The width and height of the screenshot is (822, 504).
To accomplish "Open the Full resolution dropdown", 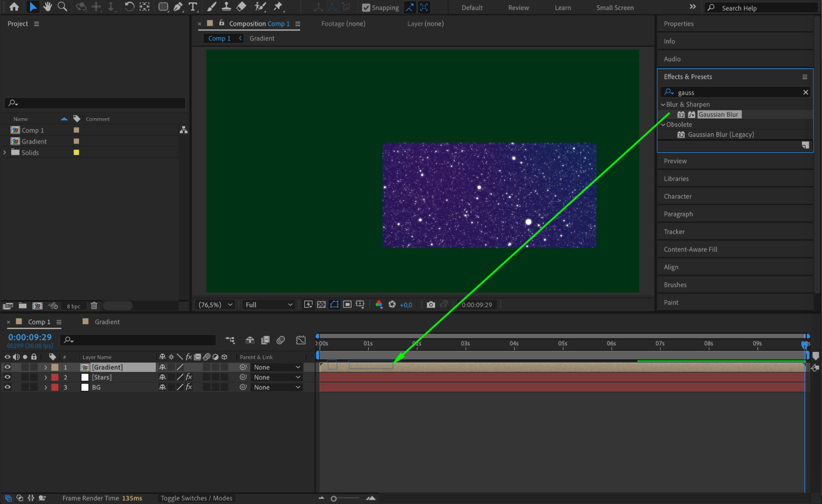I will click(269, 305).
